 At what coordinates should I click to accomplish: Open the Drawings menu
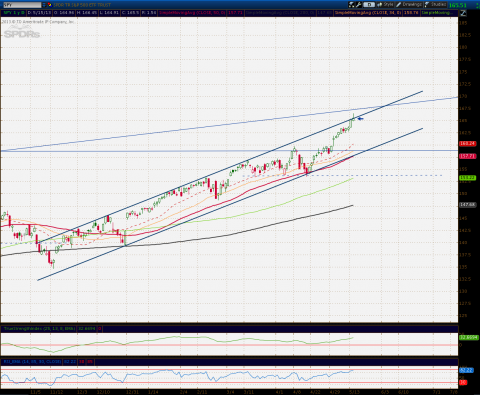click(x=409, y=5)
